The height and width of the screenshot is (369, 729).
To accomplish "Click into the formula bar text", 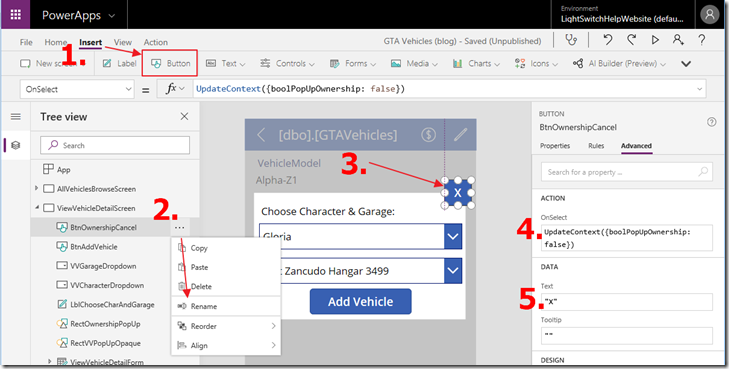I will click(300, 89).
